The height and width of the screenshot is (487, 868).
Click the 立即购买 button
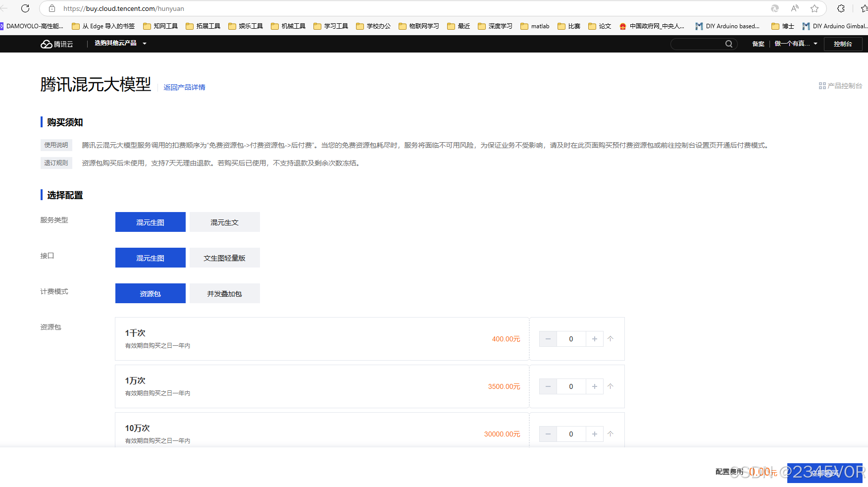pyautogui.click(x=825, y=473)
